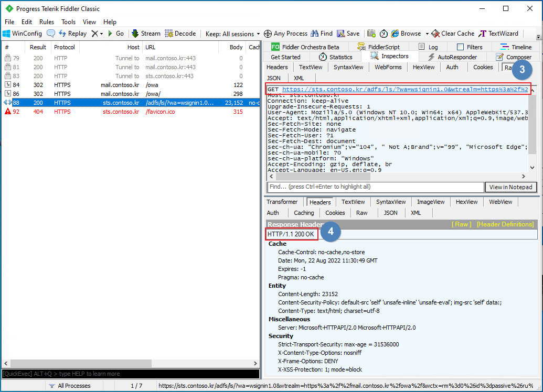Switch to FiddlerScript tab

[x=379, y=47]
